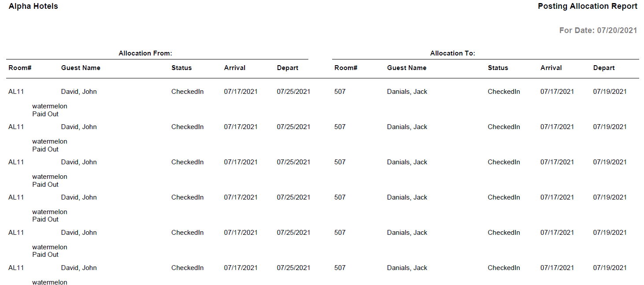Click Room# column header under Allocation To
The height and width of the screenshot is (285, 644).
(x=346, y=68)
